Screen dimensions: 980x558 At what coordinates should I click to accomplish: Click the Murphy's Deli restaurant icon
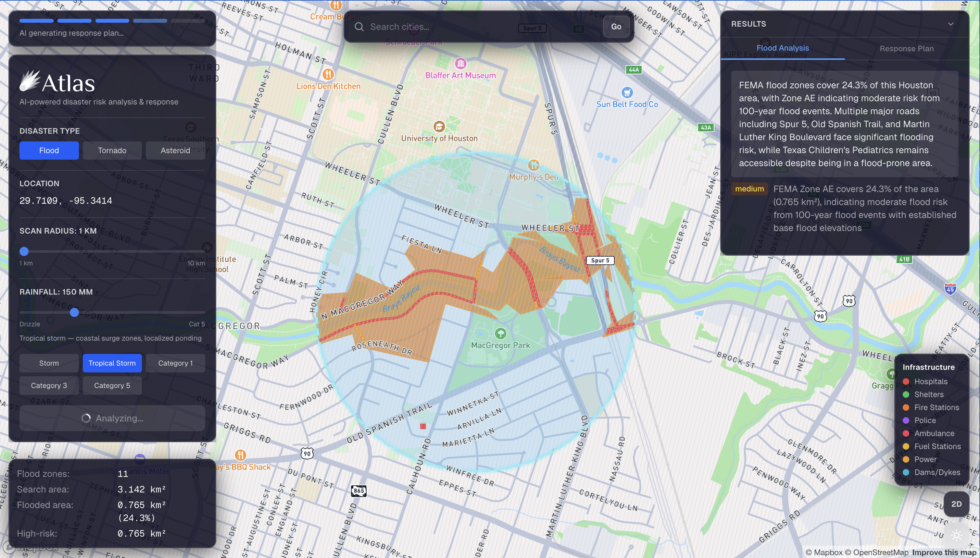click(x=534, y=165)
